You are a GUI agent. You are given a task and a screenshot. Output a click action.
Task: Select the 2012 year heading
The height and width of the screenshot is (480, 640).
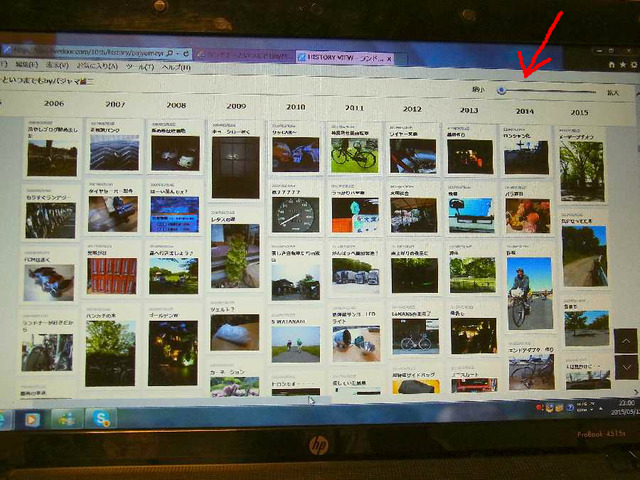(x=412, y=109)
